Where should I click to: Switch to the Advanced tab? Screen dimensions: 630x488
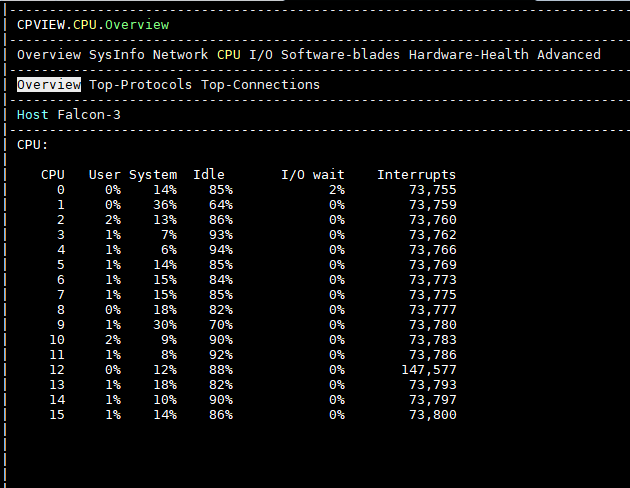pyautogui.click(x=569, y=55)
